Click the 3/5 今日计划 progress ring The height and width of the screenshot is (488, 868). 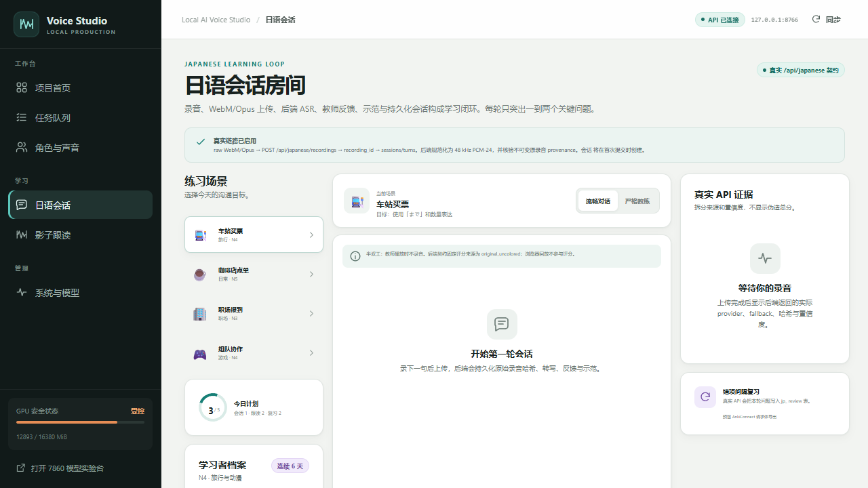213,407
